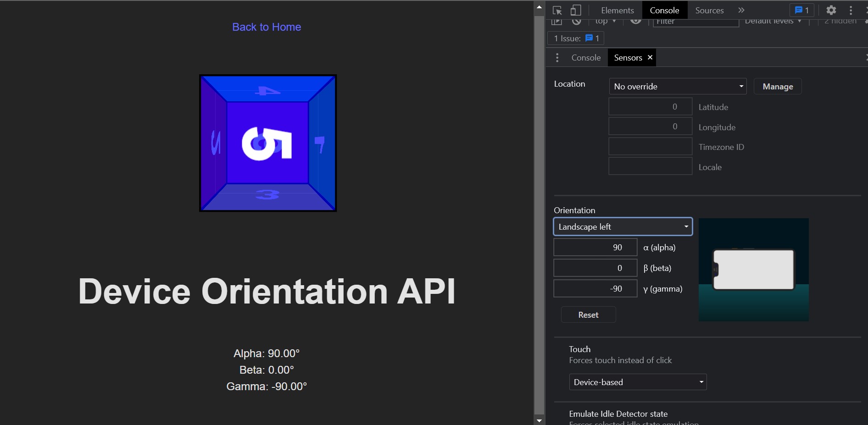This screenshot has width=868, height=425.
Task: Click the 1 Issue notification badge
Action: click(x=575, y=38)
